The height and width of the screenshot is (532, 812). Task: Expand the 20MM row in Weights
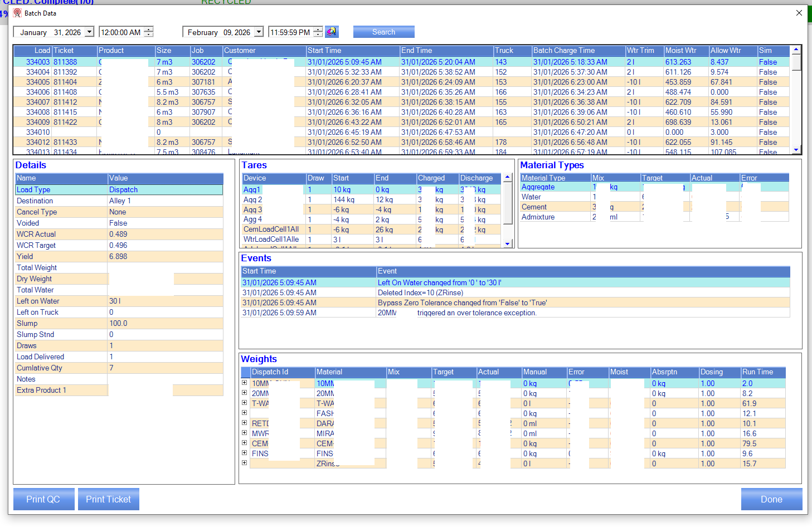tap(244, 393)
